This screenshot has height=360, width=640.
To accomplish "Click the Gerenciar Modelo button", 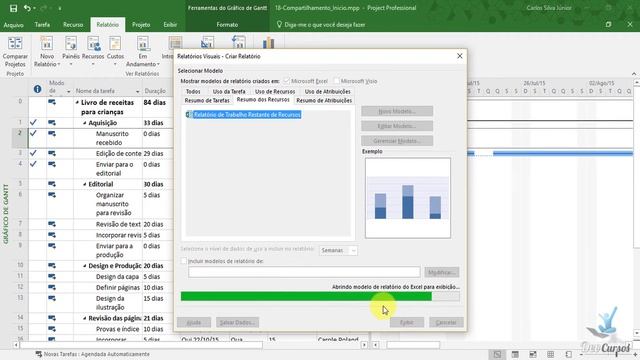I will 397,141.
